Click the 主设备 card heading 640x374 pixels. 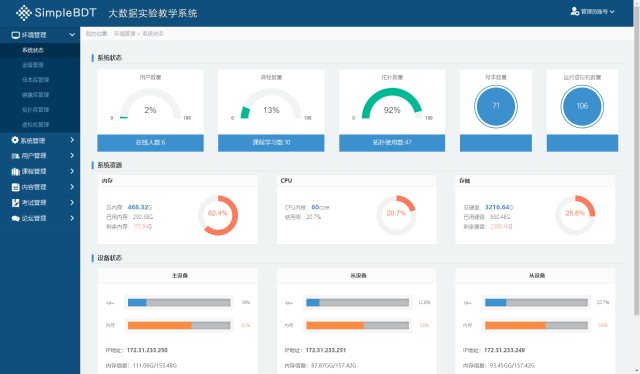(180, 276)
